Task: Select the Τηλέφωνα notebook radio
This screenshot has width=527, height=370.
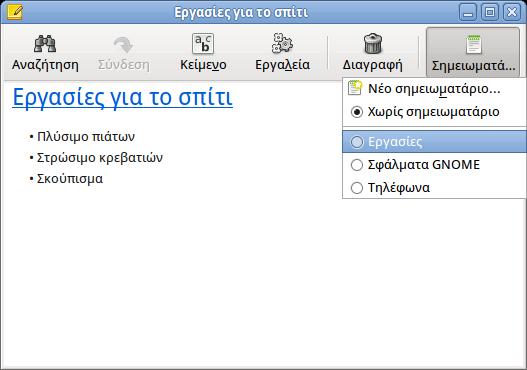Action: click(x=434, y=187)
